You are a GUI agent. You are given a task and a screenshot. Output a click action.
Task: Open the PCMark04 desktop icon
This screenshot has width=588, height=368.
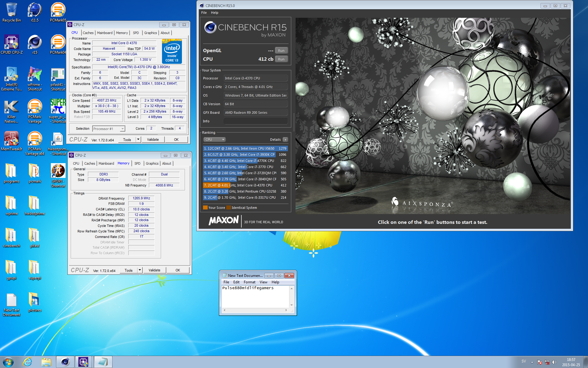pyautogui.click(x=58, y=44)
